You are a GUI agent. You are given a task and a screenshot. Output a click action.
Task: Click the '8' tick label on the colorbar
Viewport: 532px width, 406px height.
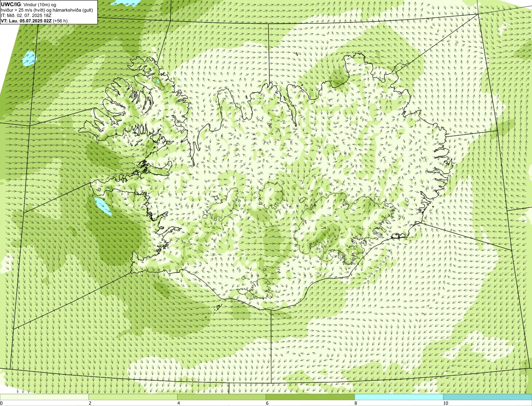(x=356, y=403)
